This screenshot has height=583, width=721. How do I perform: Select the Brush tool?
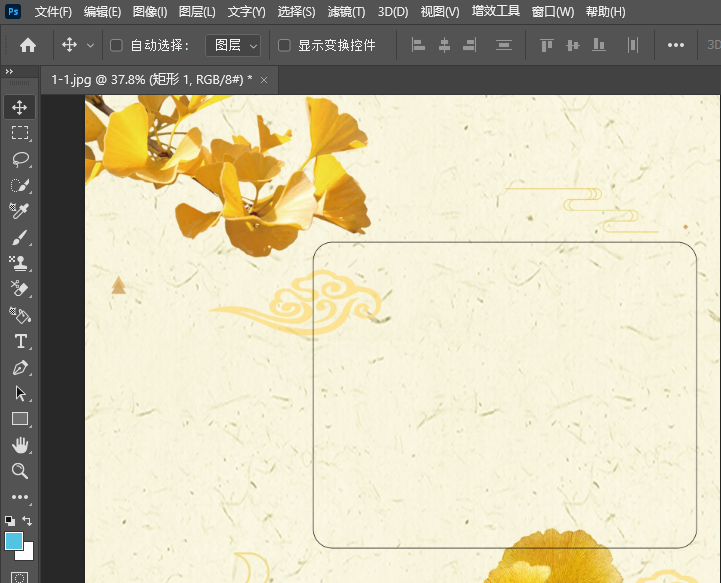(19, 237)
